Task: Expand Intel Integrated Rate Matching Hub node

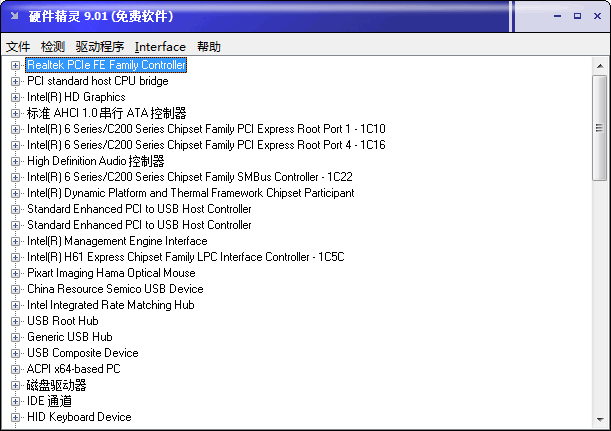Action: (15, 305)
